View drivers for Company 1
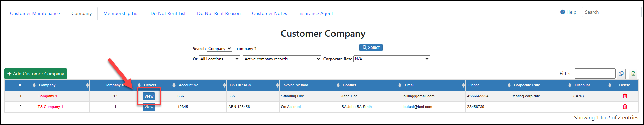This screenshot has width=644, height=125. click(x=149, y=96)
